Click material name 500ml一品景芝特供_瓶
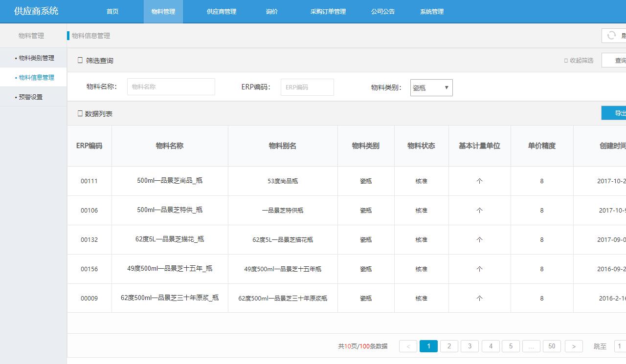 click(170, 210)
